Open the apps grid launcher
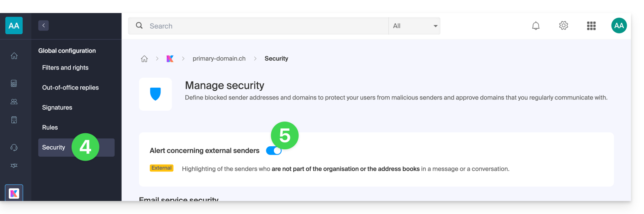644x214 pixels. 591,26
